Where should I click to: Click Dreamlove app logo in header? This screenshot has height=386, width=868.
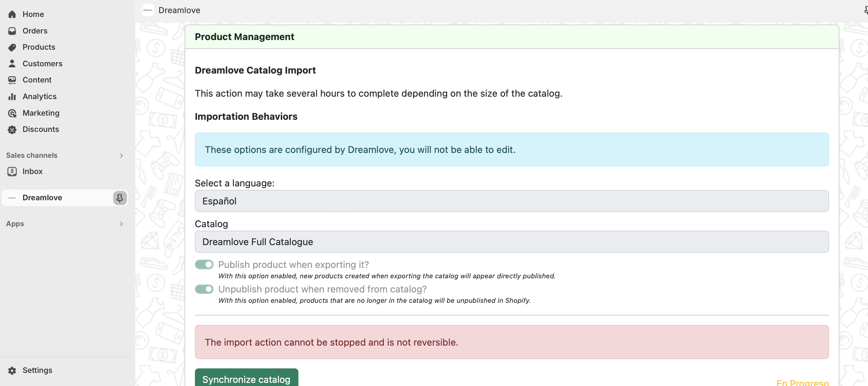coord(148,10)
